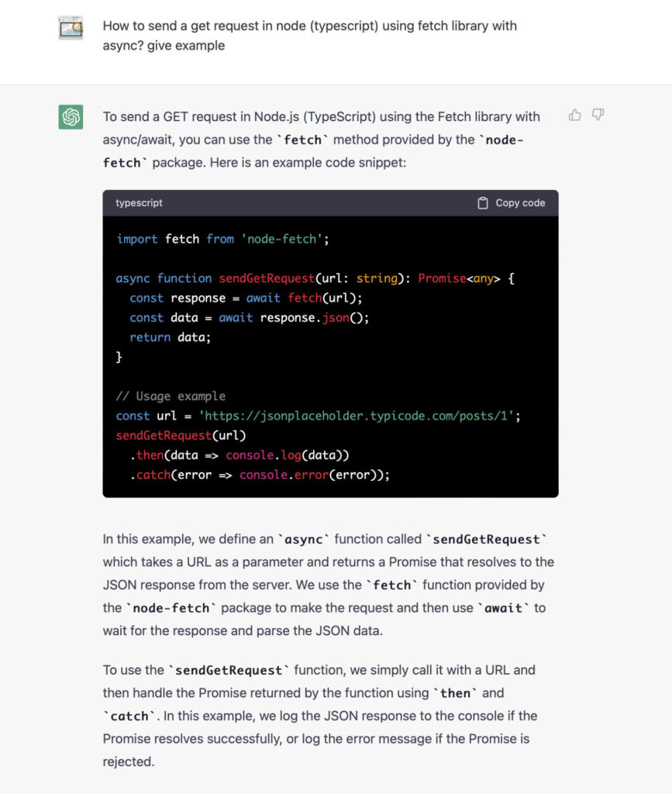Click the return data statement
This screenshot has height=794, width=672.
coord(170,337)
